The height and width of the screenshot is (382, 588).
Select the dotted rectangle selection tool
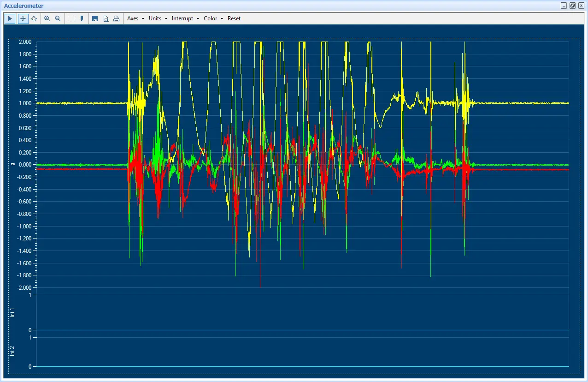pyautogui.click(x=71, y=18)
